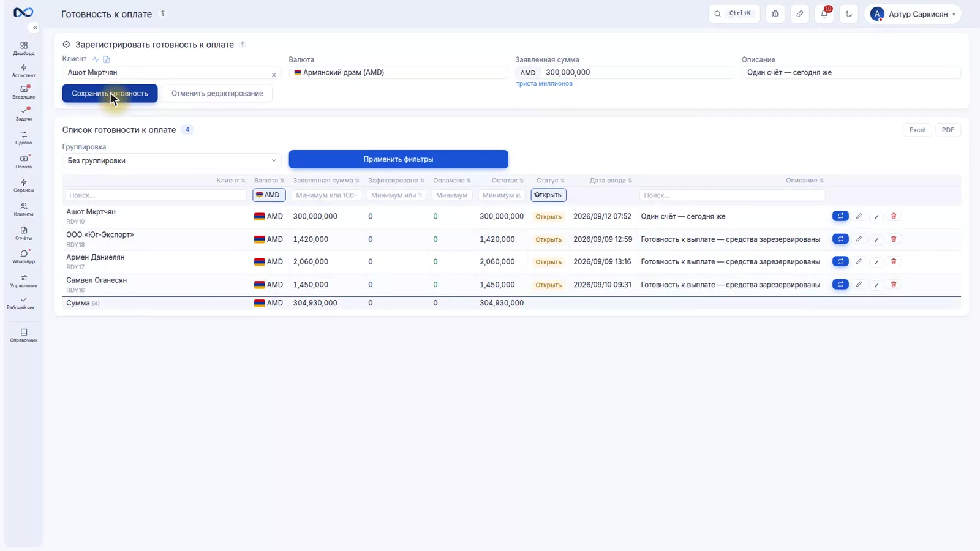Sort by the Дата ввода column

coord(611,181)
